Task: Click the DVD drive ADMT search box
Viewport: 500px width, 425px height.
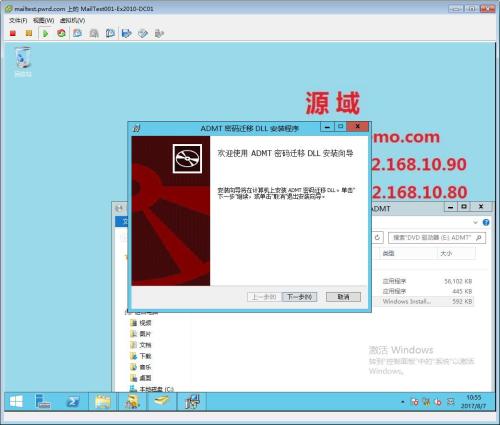Action: point(437,237)
